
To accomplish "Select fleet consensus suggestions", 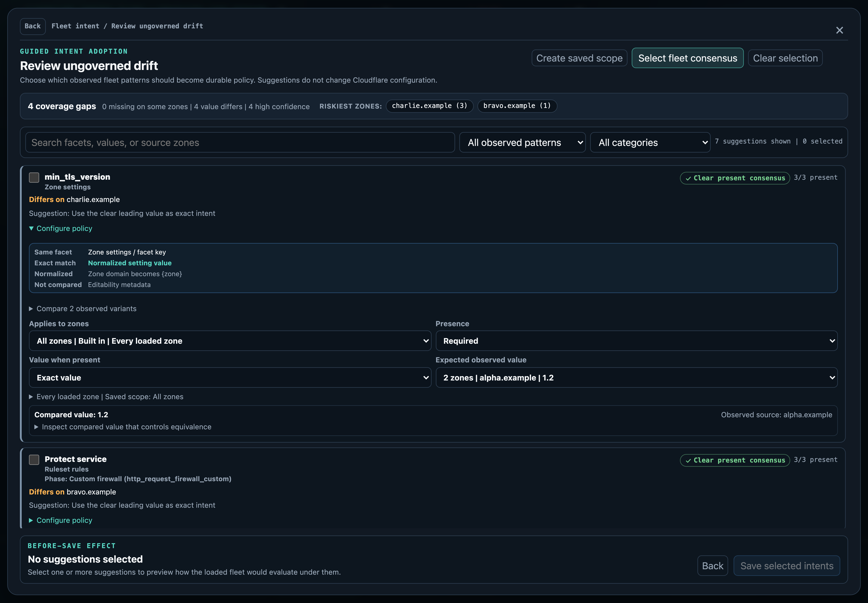I will [x=687, y=58].
